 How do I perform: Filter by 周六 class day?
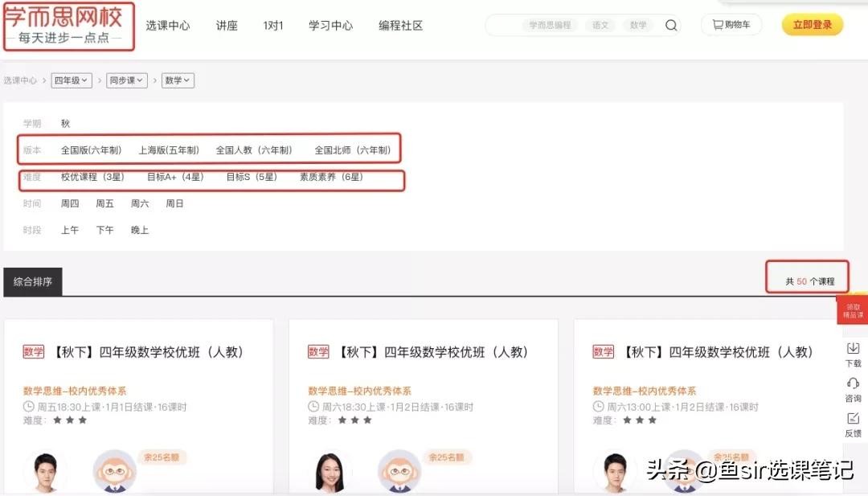[140, 204]
